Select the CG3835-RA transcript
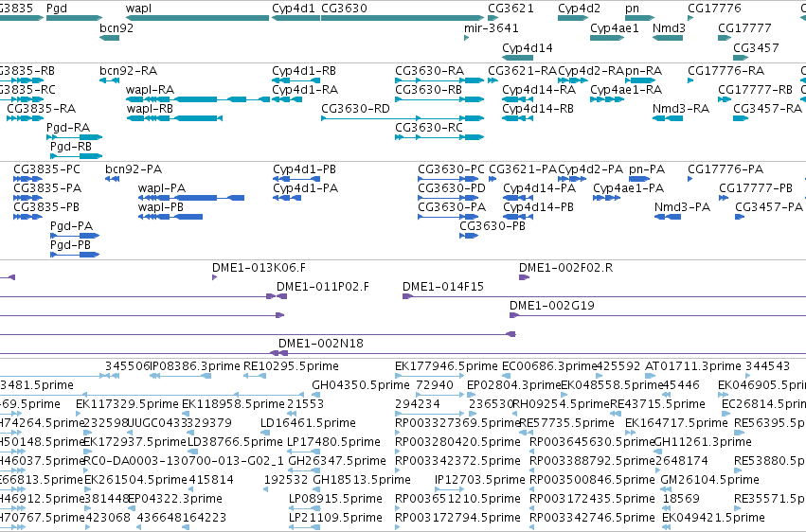Screen dimensions: 806x532 26,118
